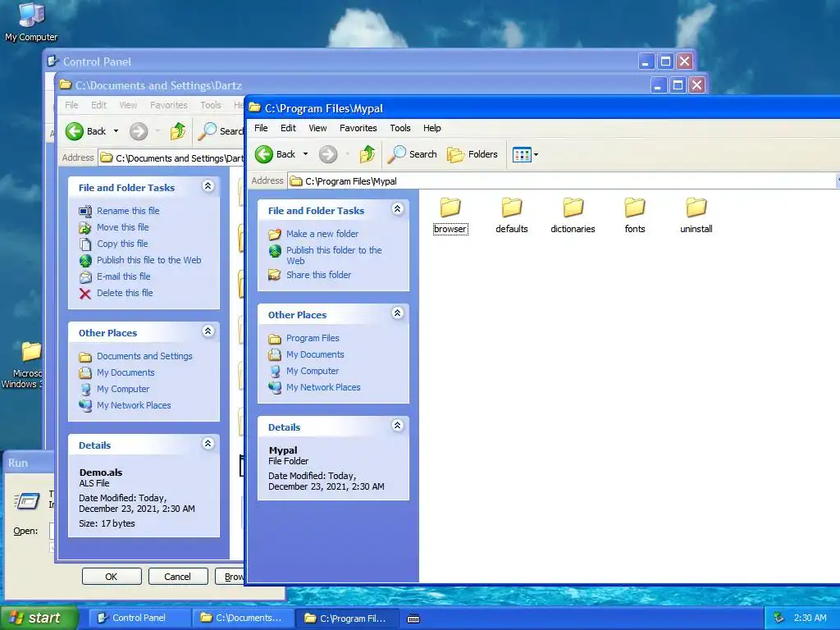
Task: Click system tray network icon
Action: coord(779,618)
